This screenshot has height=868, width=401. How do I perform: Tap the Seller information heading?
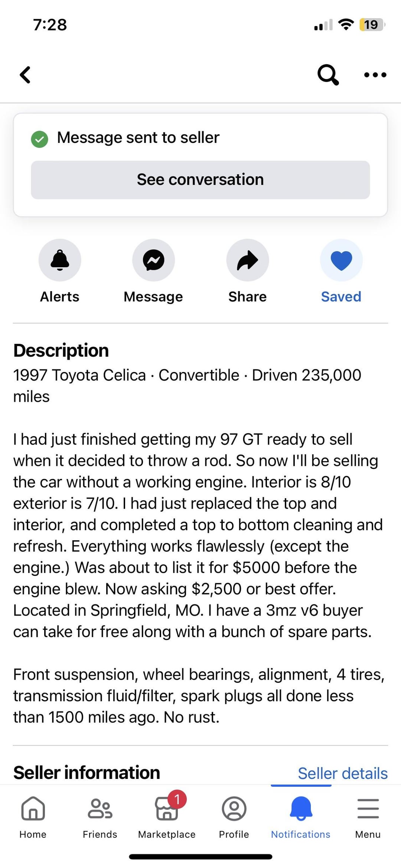pyautogui.click(x=87, y=773)
